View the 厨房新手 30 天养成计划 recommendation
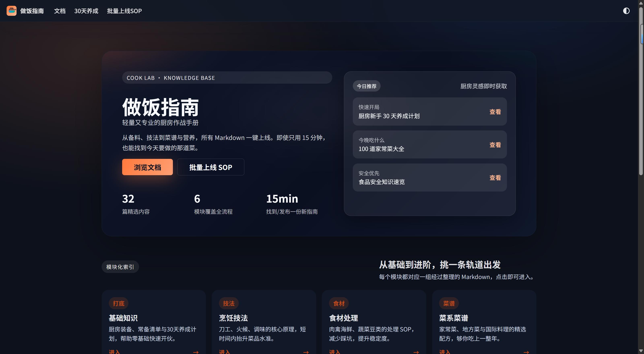This screenshot has width=644, height=354. (x=495, y=112)
